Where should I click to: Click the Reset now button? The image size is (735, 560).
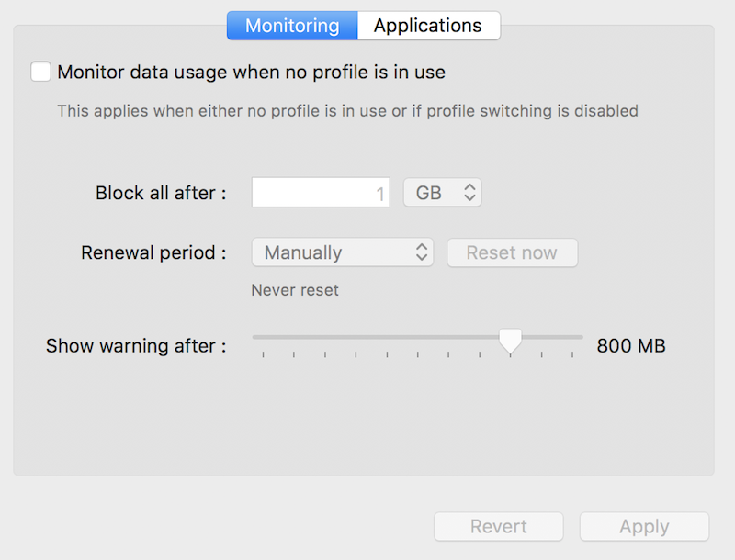coord(513,252)
